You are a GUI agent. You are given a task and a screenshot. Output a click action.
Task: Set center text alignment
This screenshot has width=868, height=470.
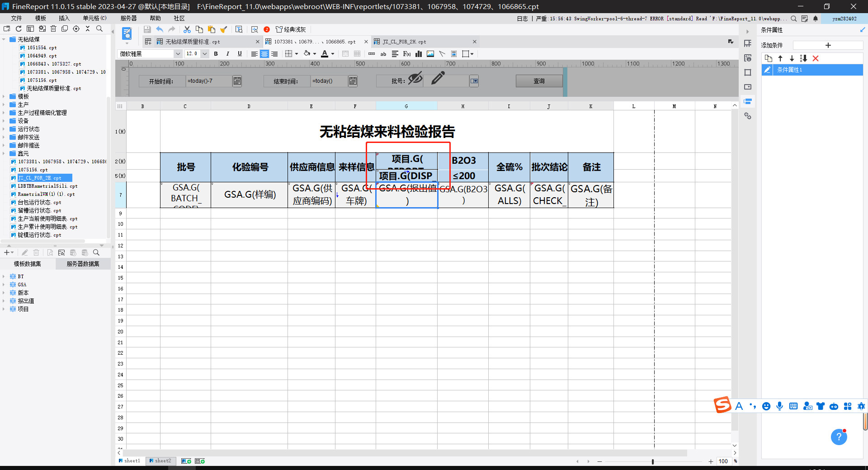(264, 54)
